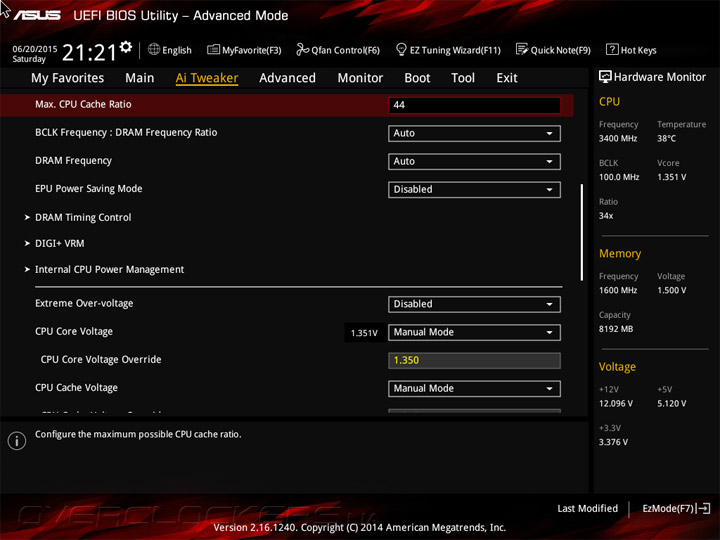Viewport: 720px width, 540px height.
Task: Click the settings list scrollbar
Action: pos(582,232)
